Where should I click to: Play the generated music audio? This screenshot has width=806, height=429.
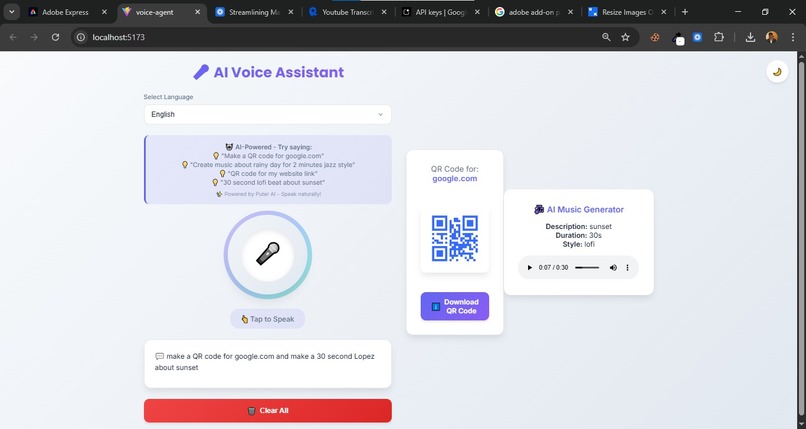pyautogui.click(x=529, y=268)
